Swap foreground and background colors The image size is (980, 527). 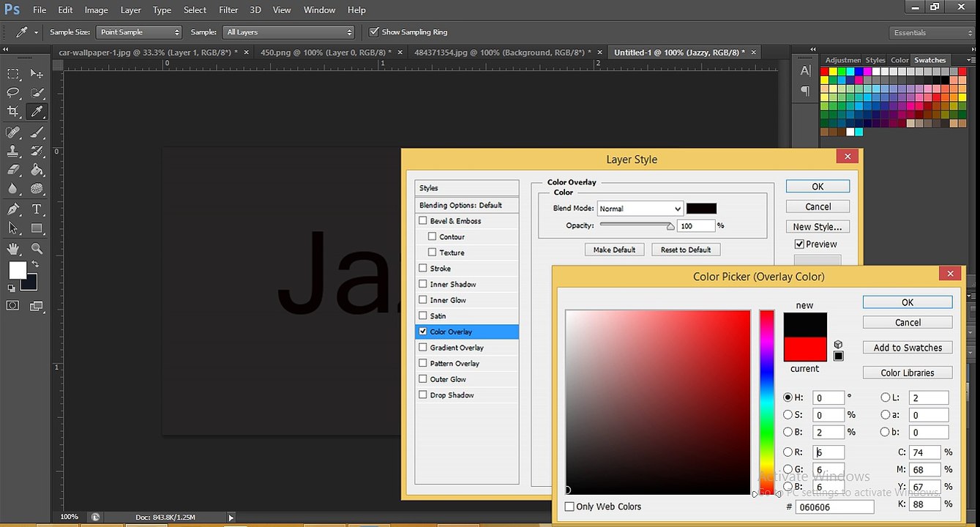[x=34, y=264]
